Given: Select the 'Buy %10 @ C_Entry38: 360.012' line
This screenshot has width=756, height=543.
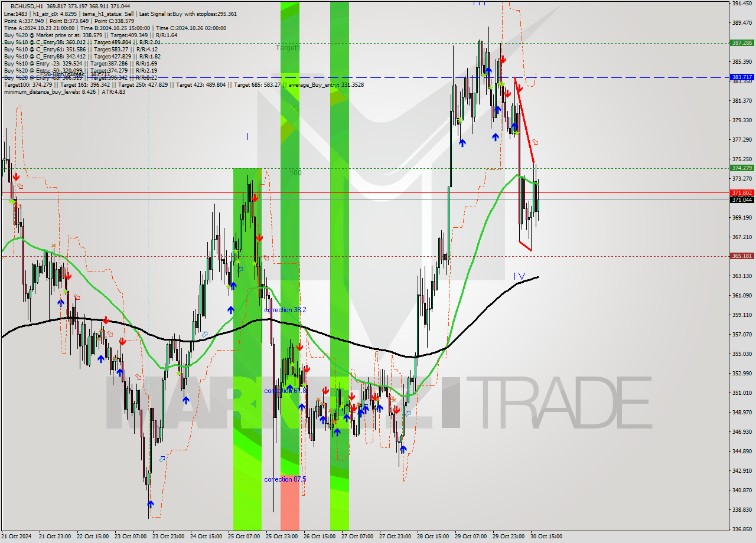Looking at the screenshot, I should tap(44, 42).
